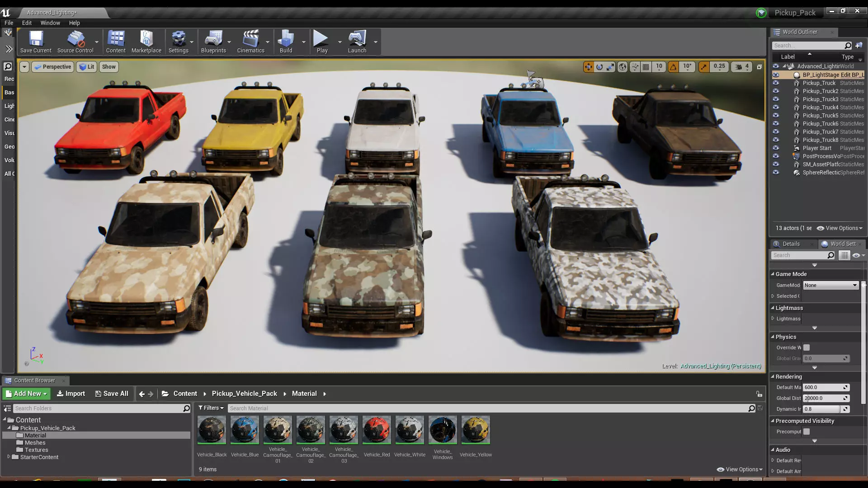The image size is (868, 488).
Task: Click the Add New button
Action: 26,394
